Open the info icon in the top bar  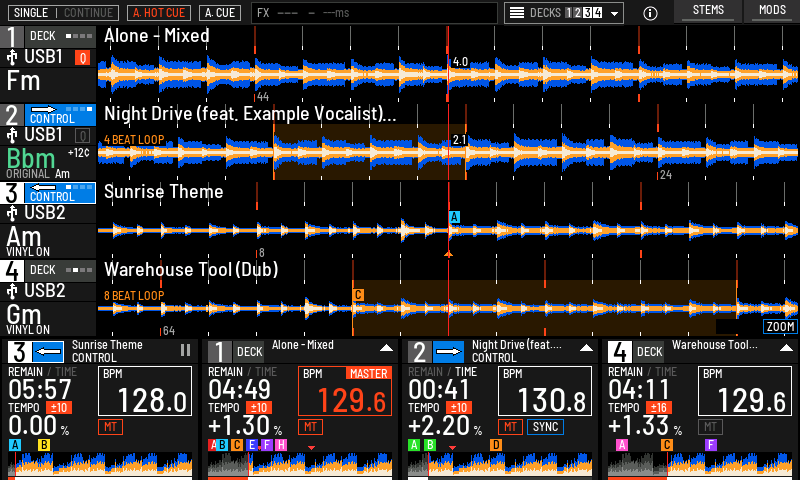point(650,13)
